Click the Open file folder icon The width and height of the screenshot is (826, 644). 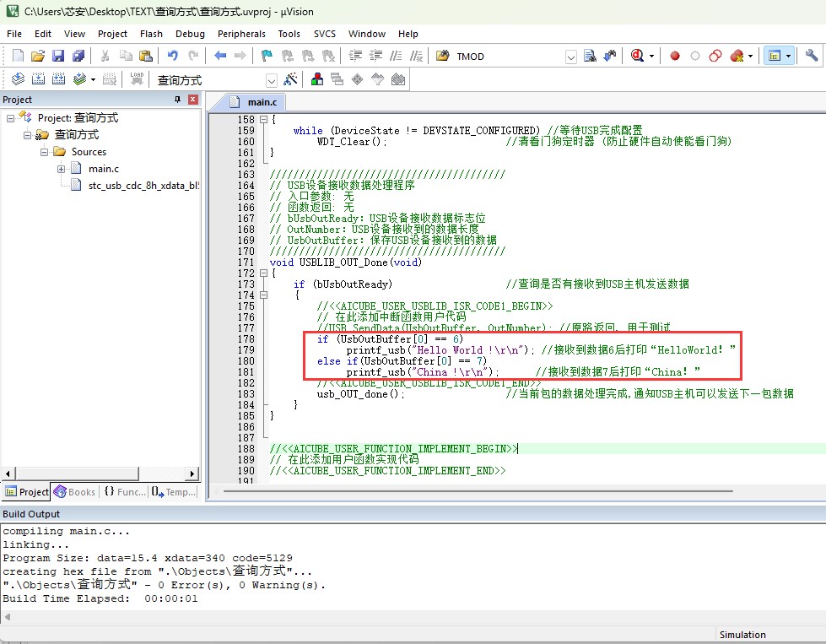click(x=38, y=56)
